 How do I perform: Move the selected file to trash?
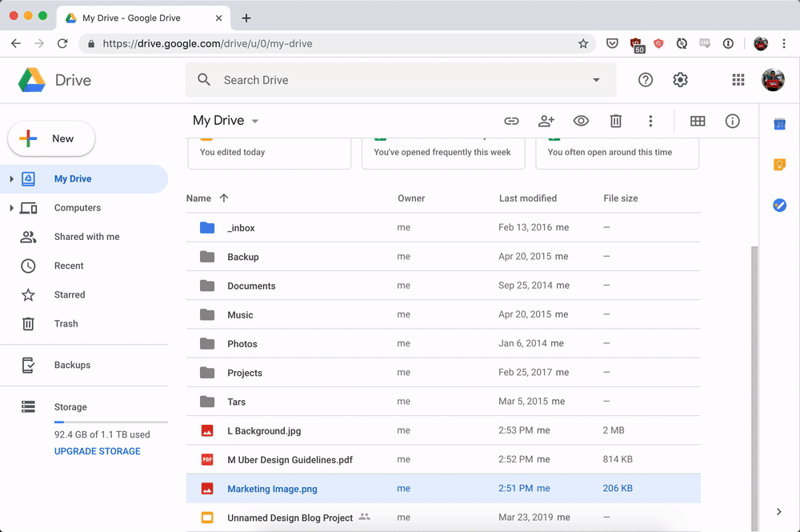pyautogui.click(x=615, y=121)
